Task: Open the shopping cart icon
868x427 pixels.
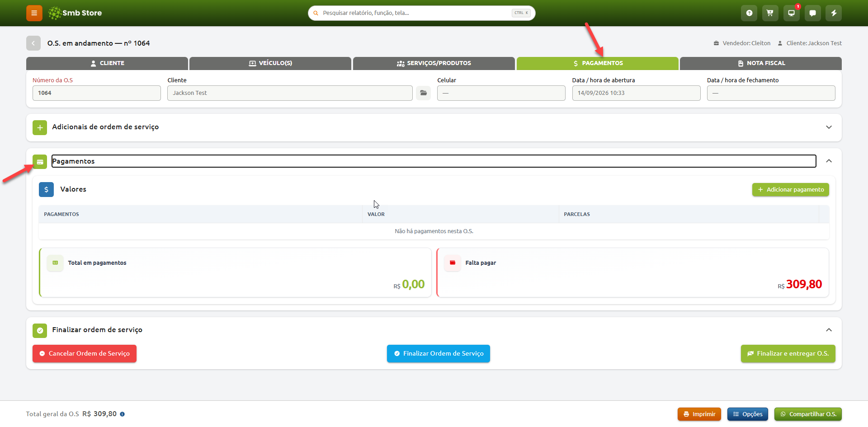Action: click(x=770, y=13)
